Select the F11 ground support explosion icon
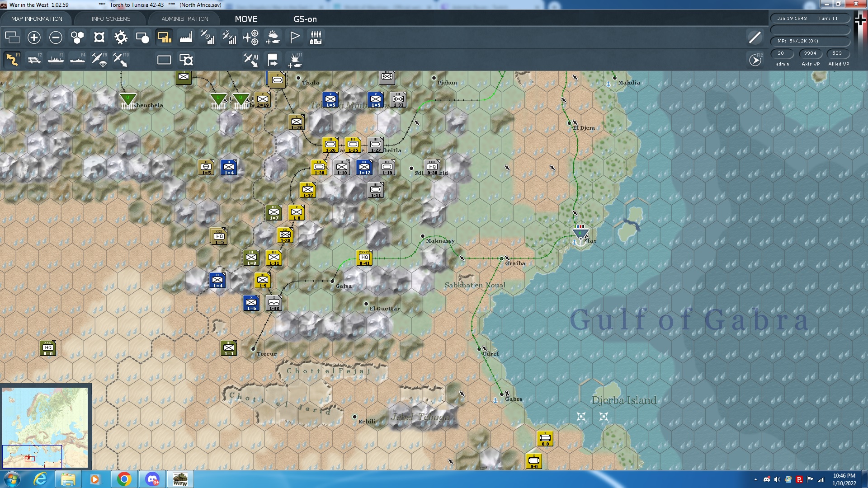 pyautogui.click(x=295, y=60)
